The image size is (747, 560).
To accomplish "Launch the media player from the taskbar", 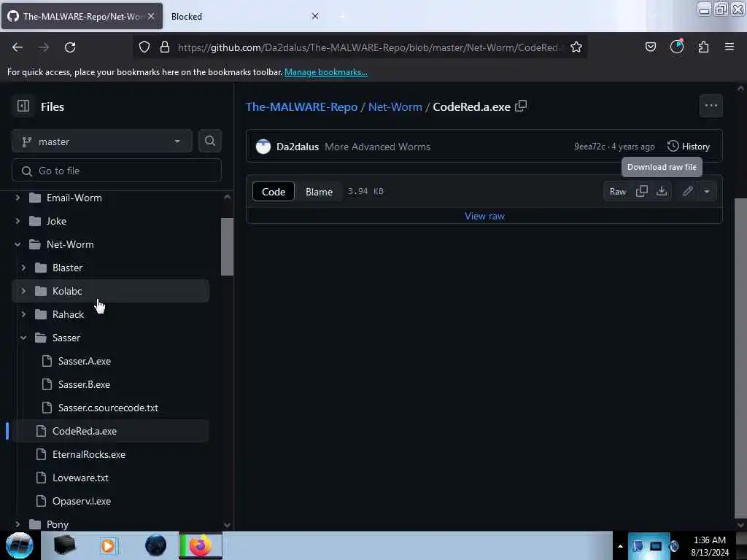I will pos(108,545).
